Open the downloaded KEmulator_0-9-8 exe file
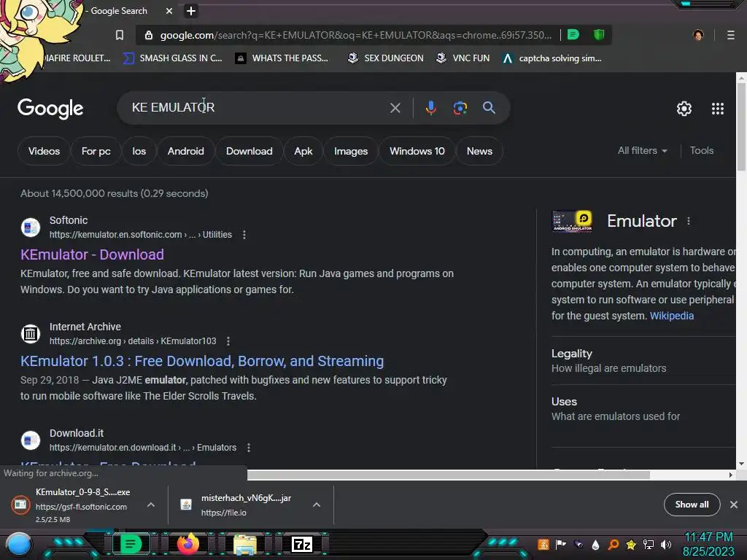747x560 pixels. tap(76, 505)
